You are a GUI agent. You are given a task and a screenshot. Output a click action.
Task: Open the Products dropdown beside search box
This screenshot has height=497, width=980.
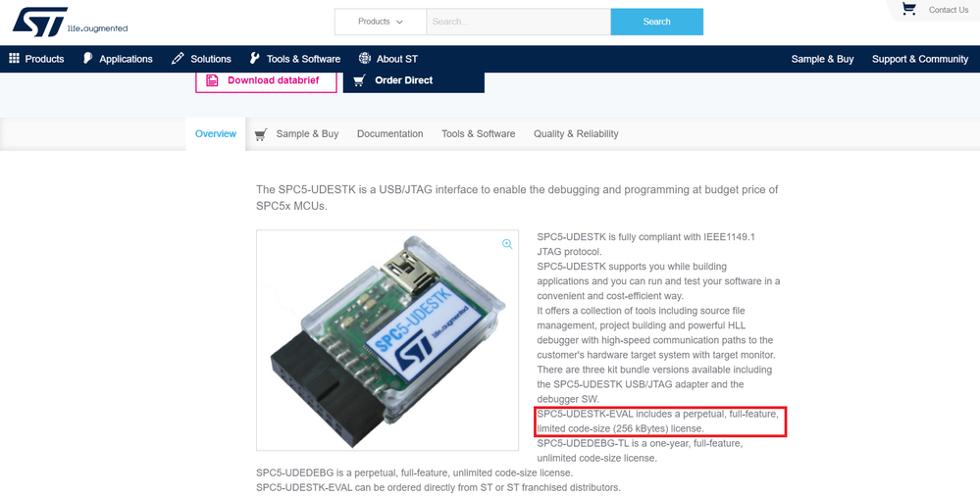pos(381,22)
